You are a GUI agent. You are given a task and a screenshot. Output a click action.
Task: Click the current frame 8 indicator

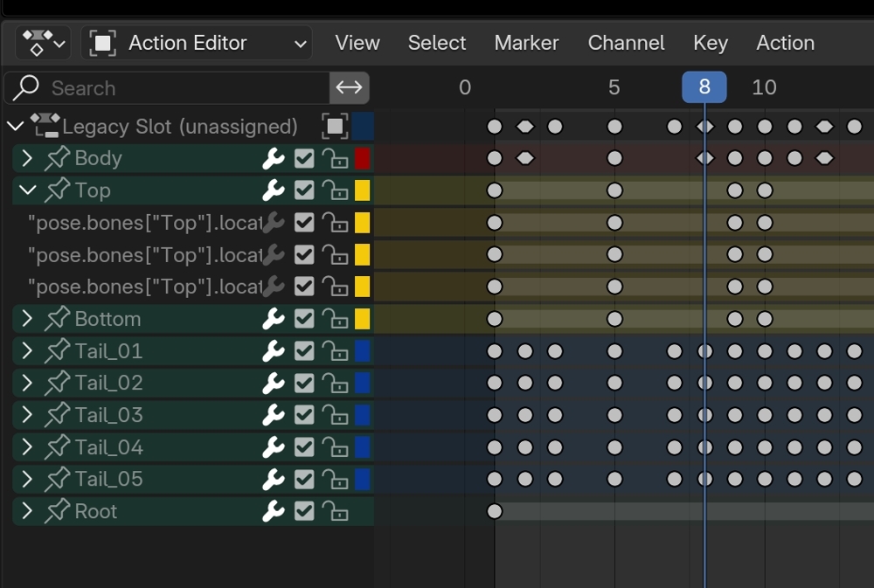click(x=704, y=87)
